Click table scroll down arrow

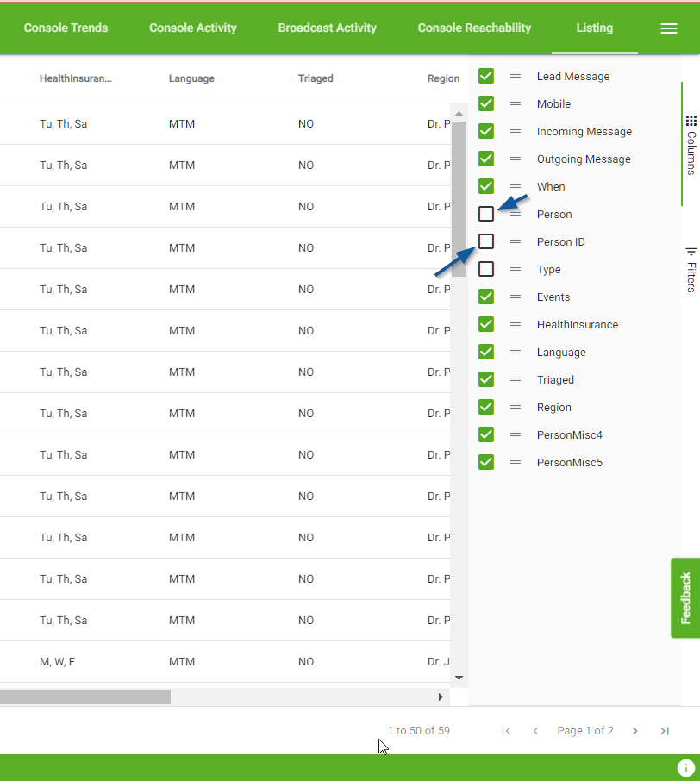coord(459,678)
